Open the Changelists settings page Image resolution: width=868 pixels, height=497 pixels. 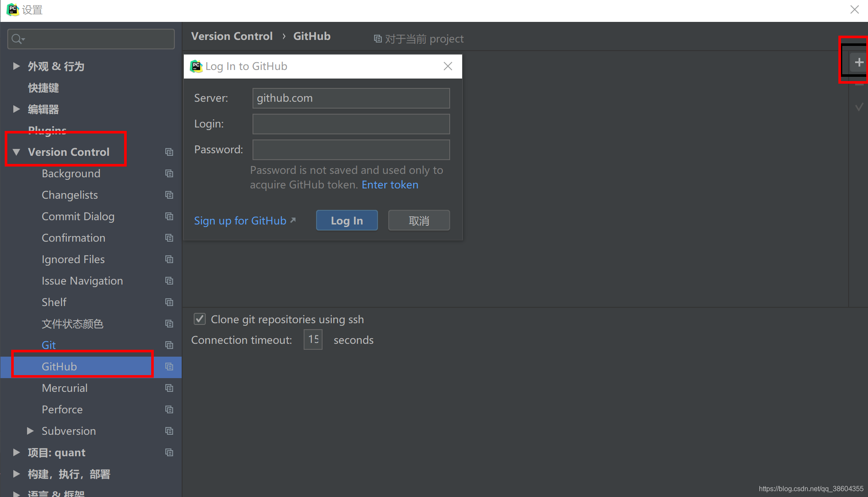click(70, 195)
